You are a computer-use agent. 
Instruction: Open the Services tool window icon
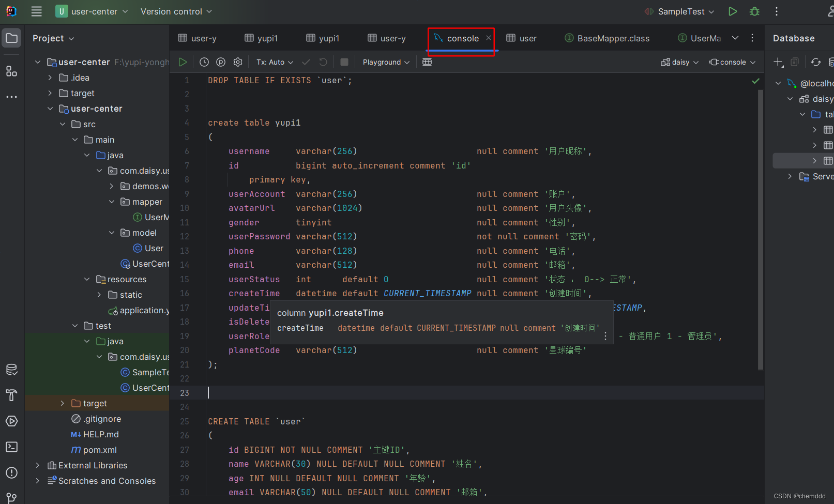click(11, 421)
